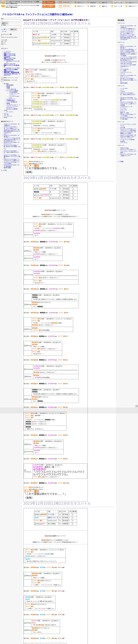Click the heading 2023年12月09日19時42分のカオスバトル
Screen dimensions: 138x644
pos(57,24)
